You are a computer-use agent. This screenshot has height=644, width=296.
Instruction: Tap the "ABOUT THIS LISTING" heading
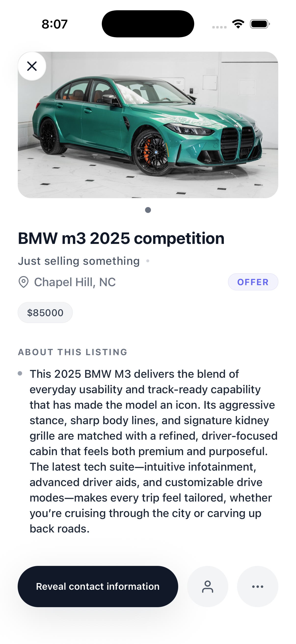pos(73,352)
